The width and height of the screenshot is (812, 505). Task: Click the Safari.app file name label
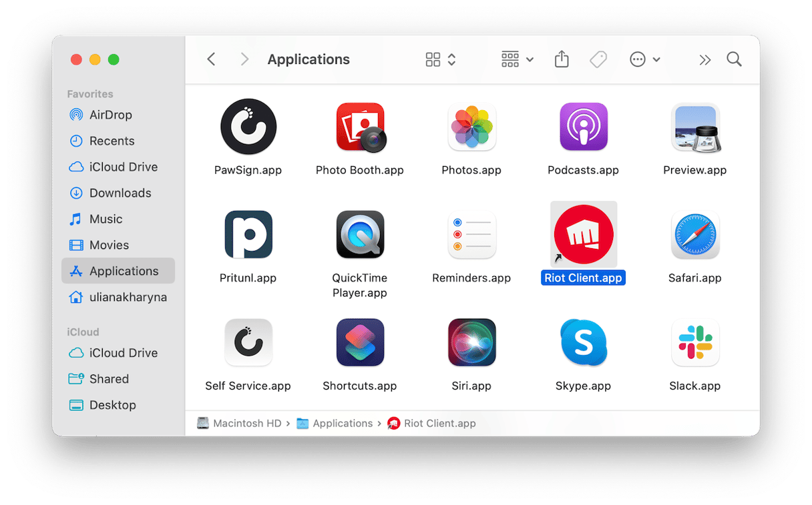[695, 278]
